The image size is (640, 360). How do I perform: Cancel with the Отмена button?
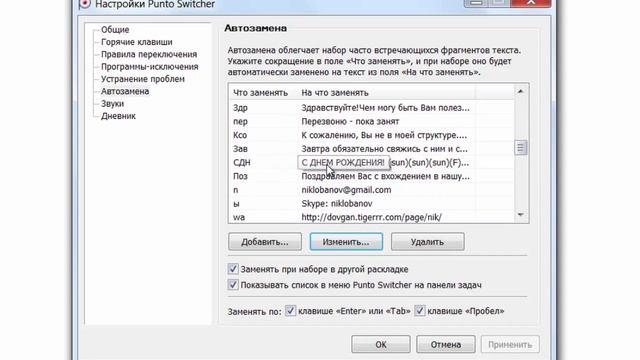pos(446,344)
